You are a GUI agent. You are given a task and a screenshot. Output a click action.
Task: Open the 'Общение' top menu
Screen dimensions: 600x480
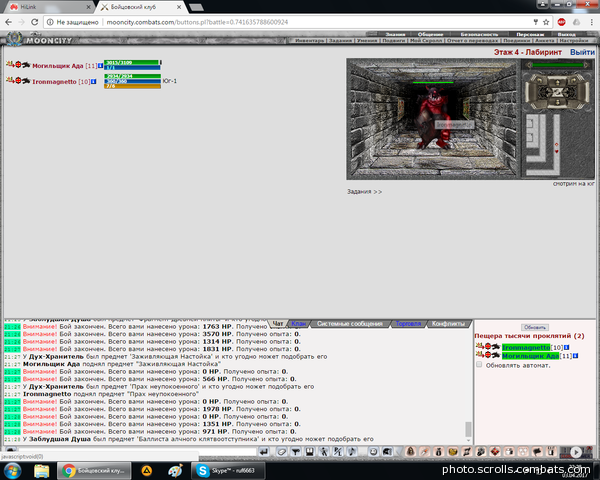430,34
